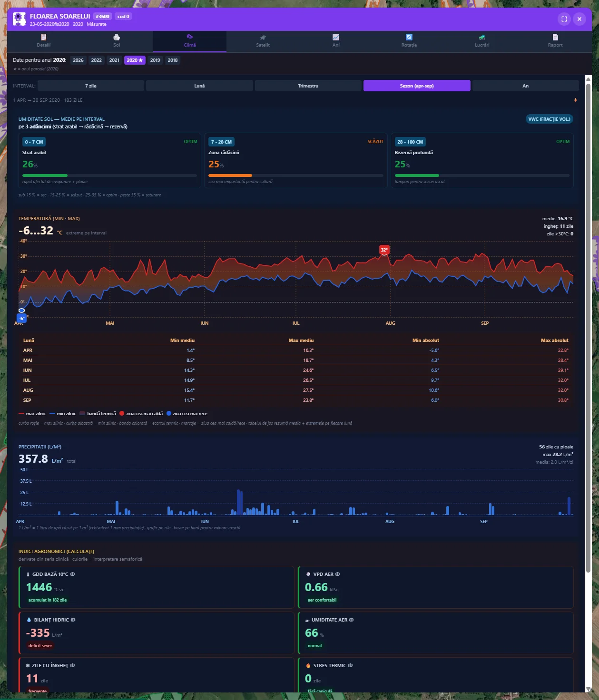Select the Sezon (apr-sep) interval

point(417,86)
